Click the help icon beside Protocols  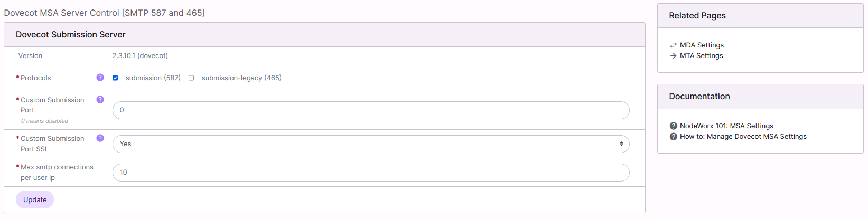(x=100, y=78)
